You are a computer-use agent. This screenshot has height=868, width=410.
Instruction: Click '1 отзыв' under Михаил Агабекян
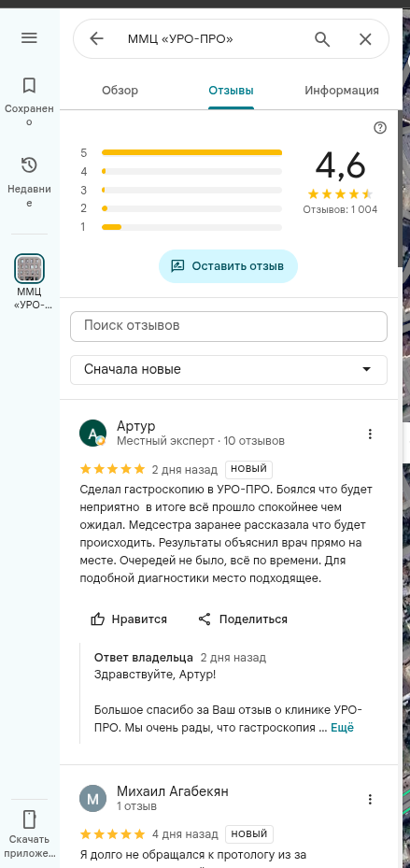click(136, 806)
